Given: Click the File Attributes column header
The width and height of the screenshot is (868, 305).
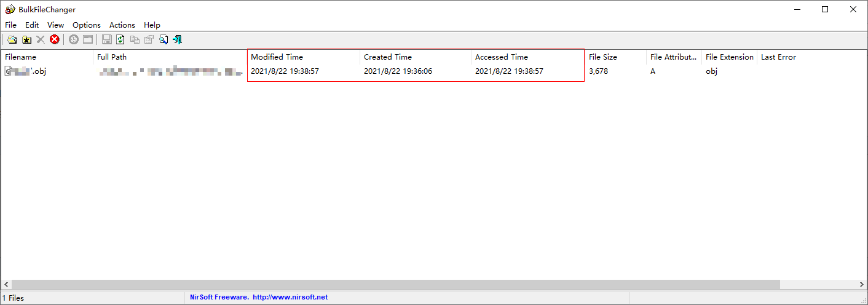Looking at the screenshot, I should tap(674, 57).
